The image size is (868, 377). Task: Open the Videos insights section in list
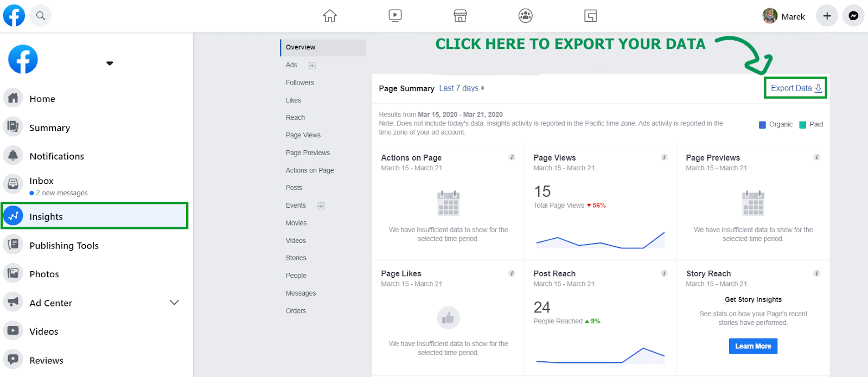tap(296, 241)
